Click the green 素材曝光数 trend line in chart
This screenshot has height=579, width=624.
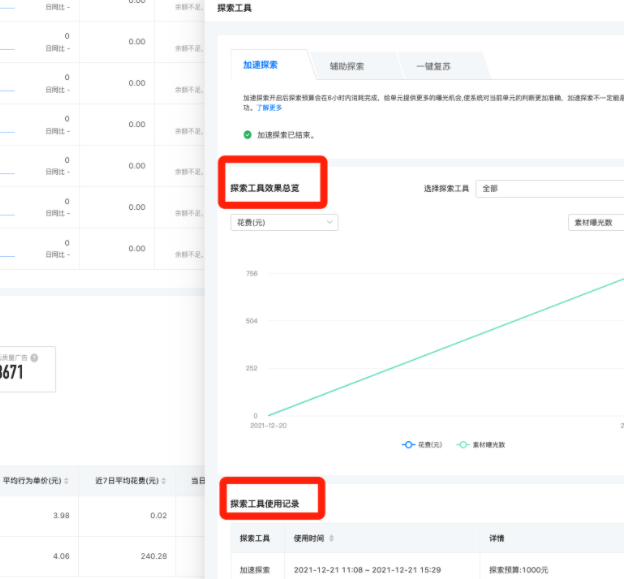pos(446,347)
